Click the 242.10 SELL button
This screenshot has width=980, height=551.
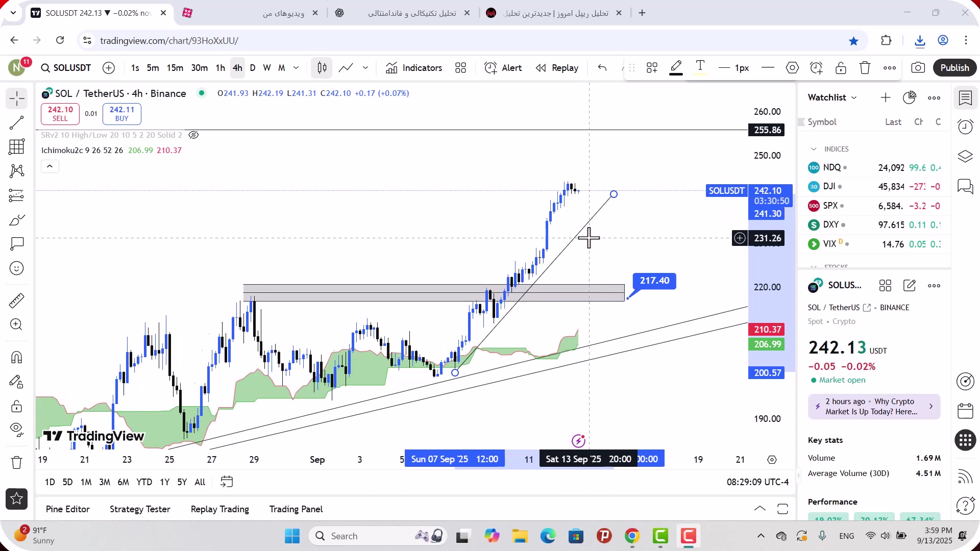click(x=60, y=114)
